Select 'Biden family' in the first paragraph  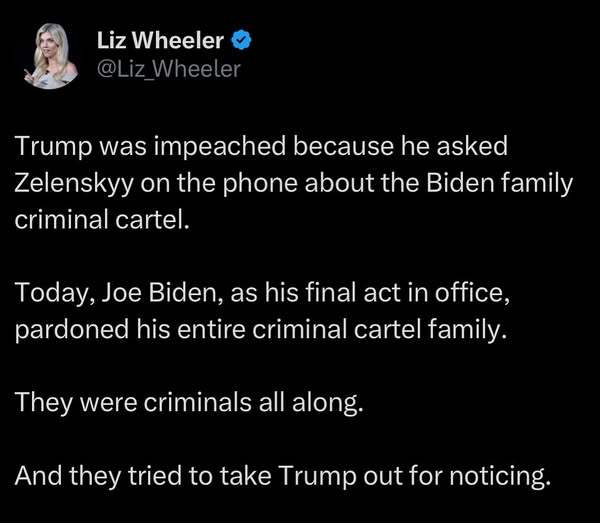coord(499,184)
